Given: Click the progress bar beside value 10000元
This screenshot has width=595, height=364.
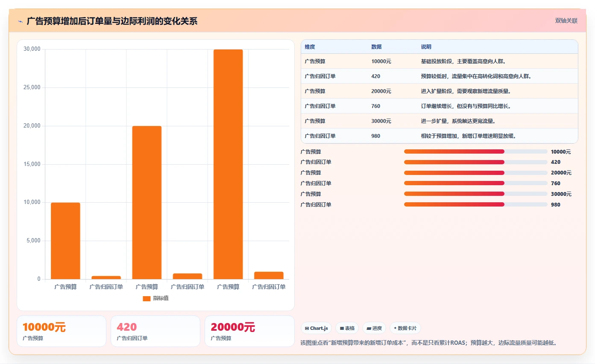Looking at the screenshot, I should tap(475, 151).
